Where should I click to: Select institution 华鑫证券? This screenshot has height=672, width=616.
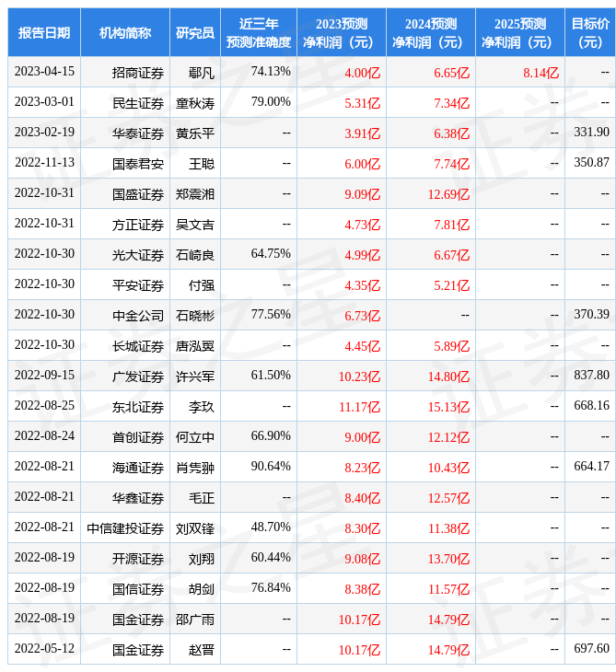(x=138, y=499)
